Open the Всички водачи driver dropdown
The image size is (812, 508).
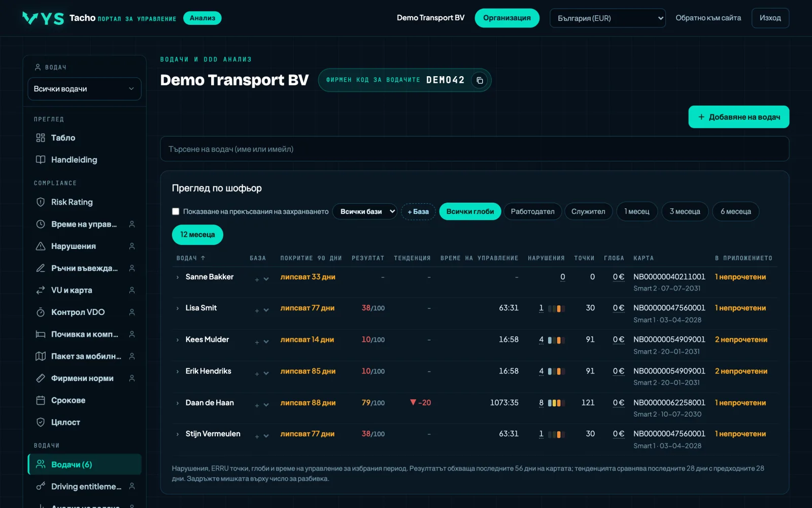84,89
